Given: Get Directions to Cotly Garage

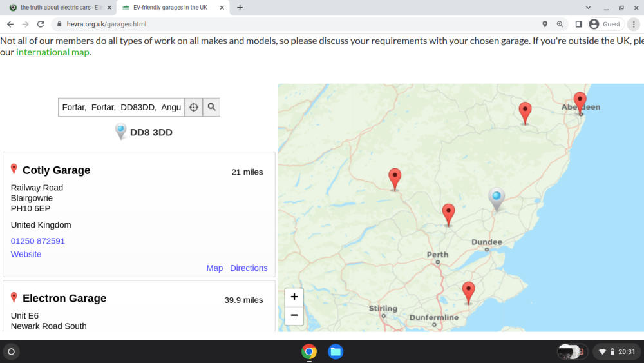Looking at the screenshot, I should 249,268.
